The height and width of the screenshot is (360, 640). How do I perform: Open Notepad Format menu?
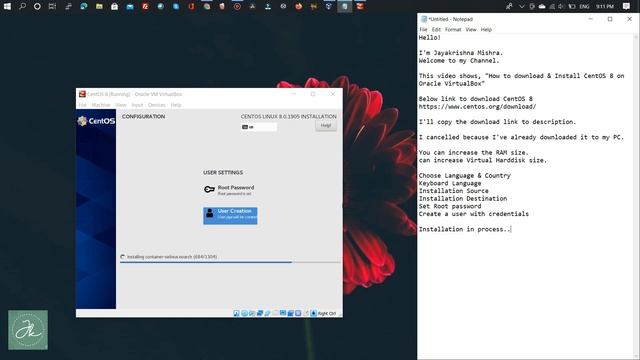point(453,29)
